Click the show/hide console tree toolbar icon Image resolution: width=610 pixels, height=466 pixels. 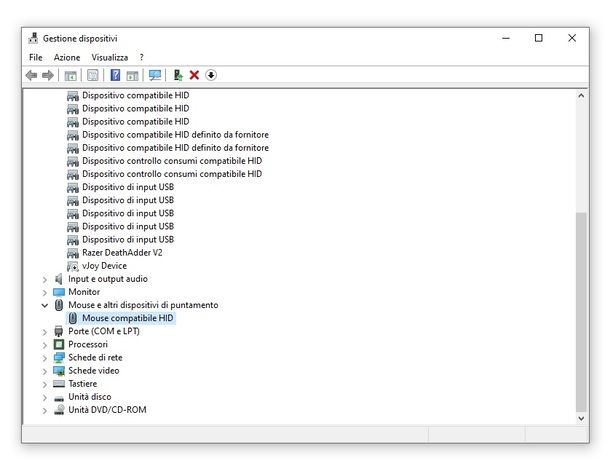click(x=70, y=75)
